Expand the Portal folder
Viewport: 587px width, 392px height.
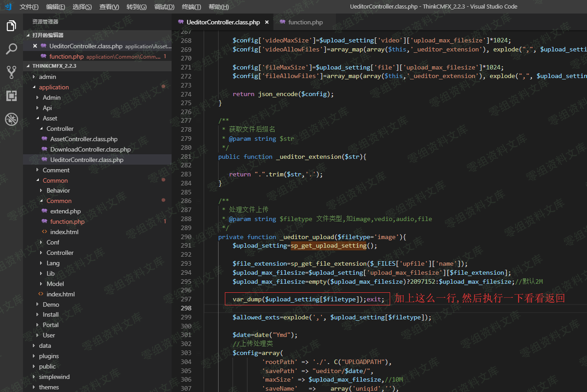click(x=51, y=325)
